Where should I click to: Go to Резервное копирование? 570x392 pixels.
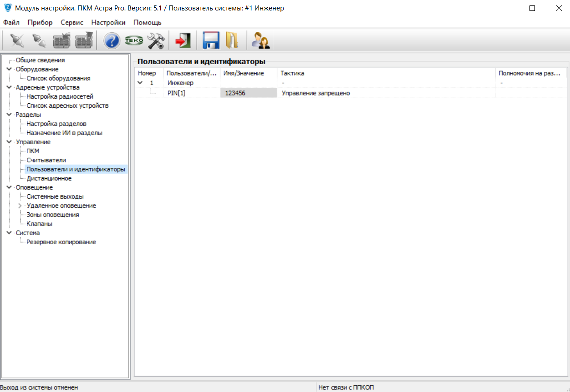click(61, 242)
